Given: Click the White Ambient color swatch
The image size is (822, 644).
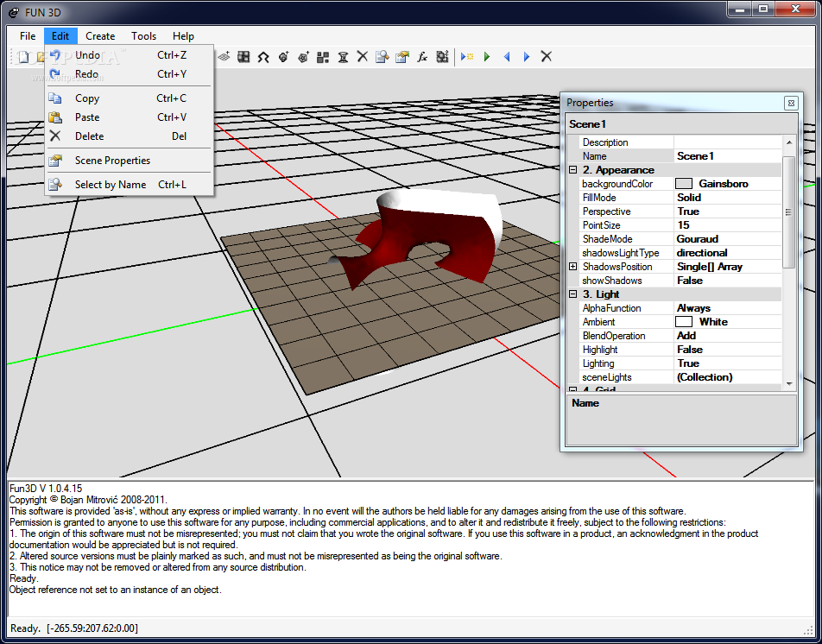Looking at the screenshot, I should click(x=684, y=322).
